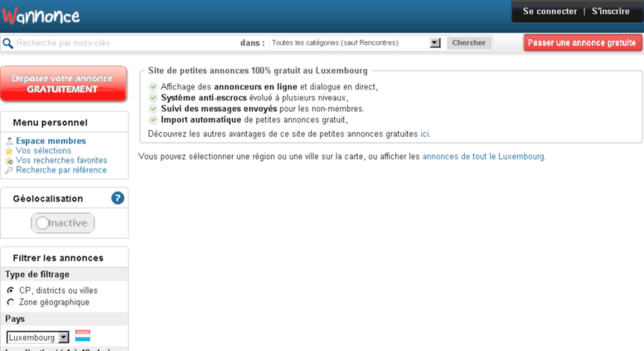Click the Menu personnel heading
The image size is (644, 351).
[x=50, y=123]
